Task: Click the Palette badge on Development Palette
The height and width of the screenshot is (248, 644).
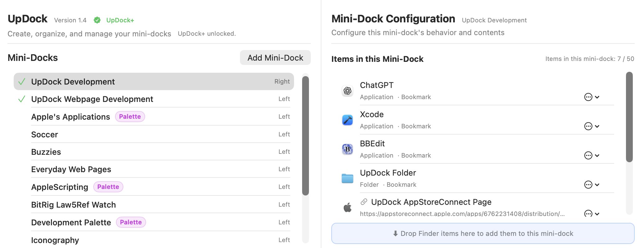Action: coord(131,222)
